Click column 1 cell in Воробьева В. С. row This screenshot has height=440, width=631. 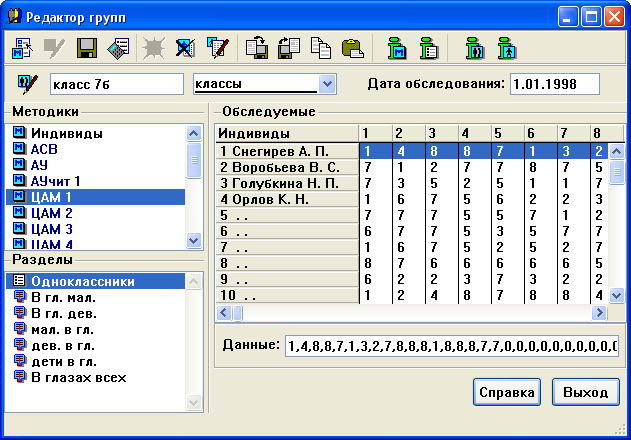click(375, 167)
